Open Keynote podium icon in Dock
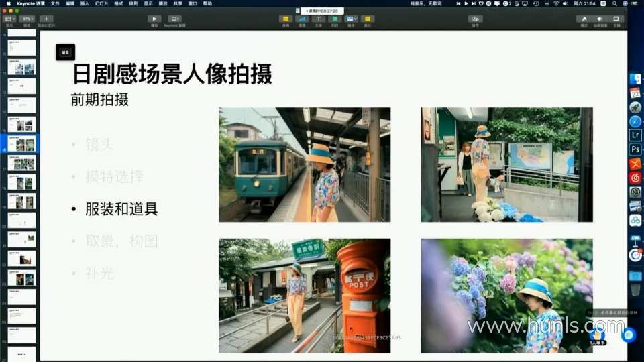 pos(635,239)
